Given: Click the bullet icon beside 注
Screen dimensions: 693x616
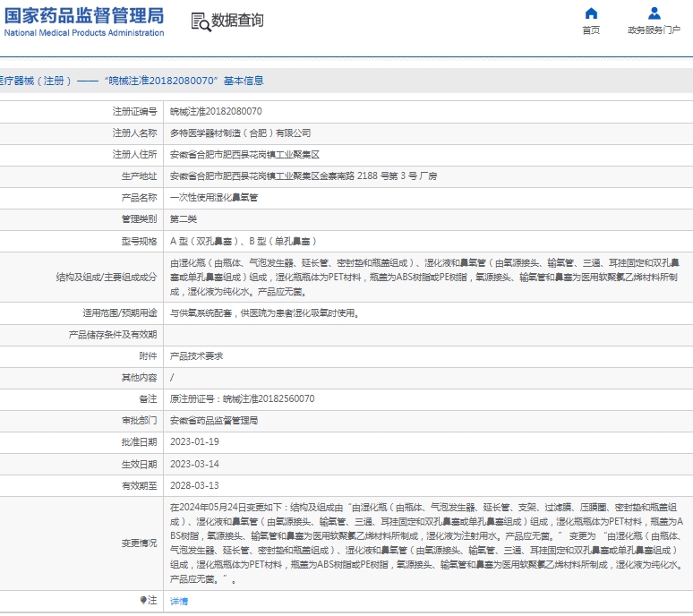Looking at the screenshot, I should (x=143, y=600).
